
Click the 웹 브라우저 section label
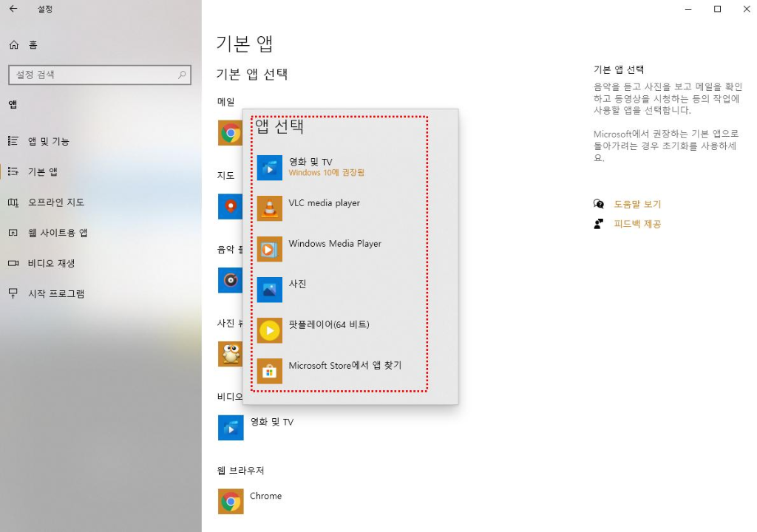pos(240,471)
